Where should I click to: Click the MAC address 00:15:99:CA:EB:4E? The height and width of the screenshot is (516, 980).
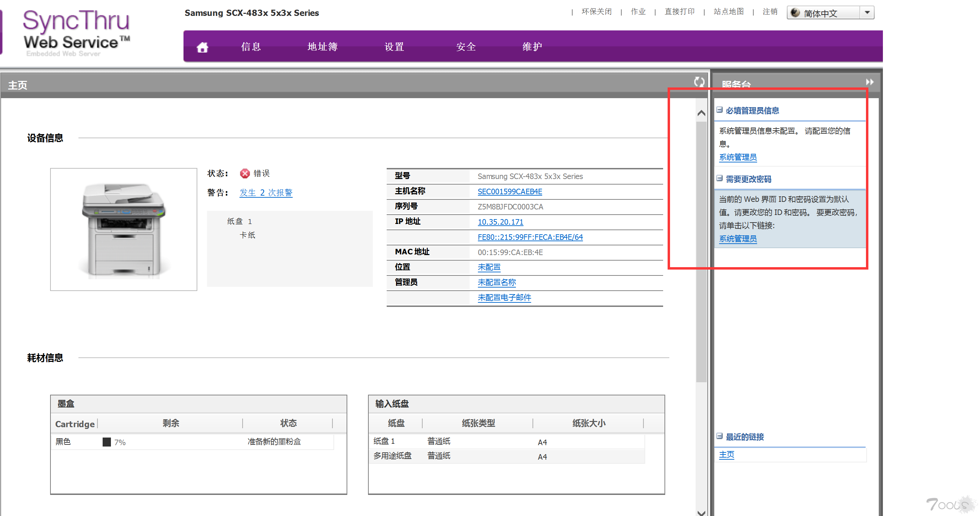(510, 252)
